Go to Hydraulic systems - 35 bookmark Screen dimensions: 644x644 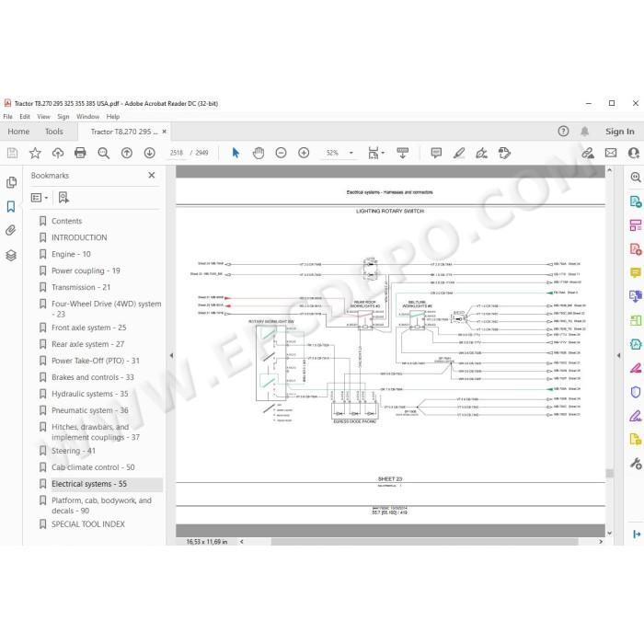click(x=89, y=394)
